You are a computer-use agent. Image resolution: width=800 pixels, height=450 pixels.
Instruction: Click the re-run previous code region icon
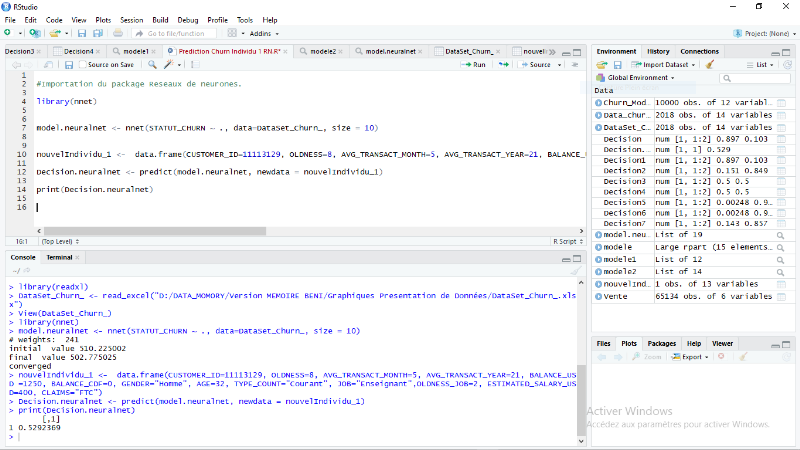point(503,64)
